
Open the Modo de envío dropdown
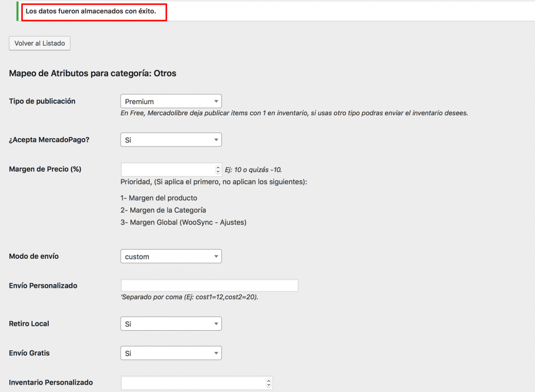pyautogui.click(x=171, y=256)
